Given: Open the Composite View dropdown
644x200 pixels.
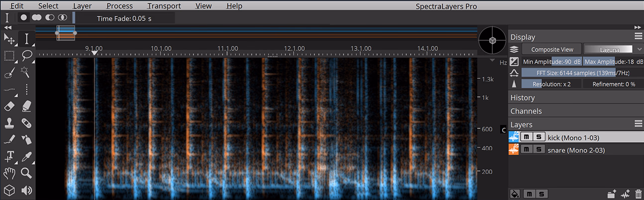Looking at the screenshot, I should point(552,49).
